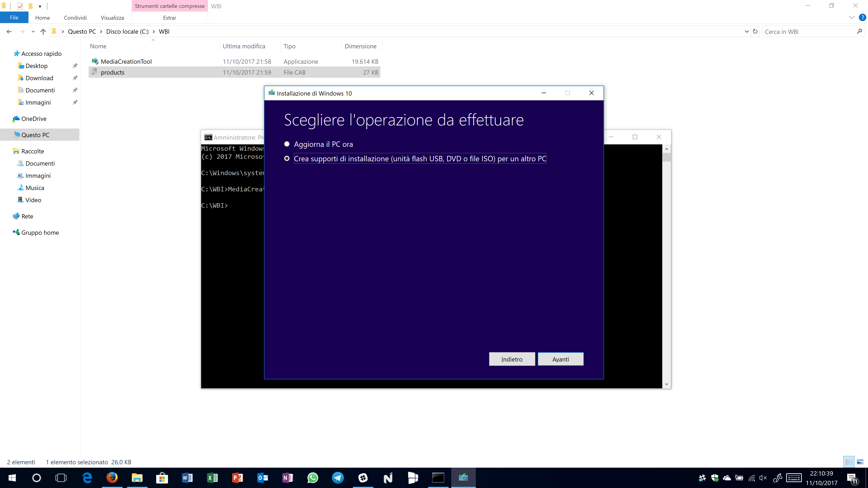Image resolution: width=868 pixels, height=488 pixels.
Task: Open pinned Download folder in sidebar
Action: (x=39, y=78)
